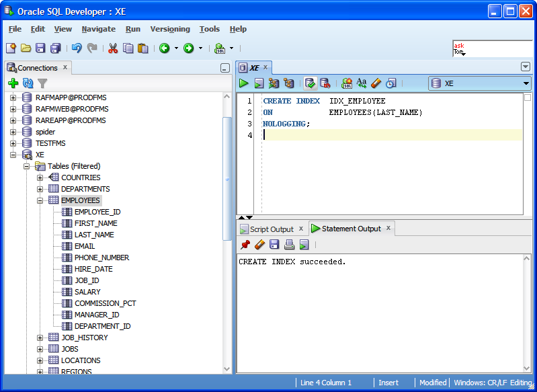Copy selection using toolbar icon
537x392 pixels.
[128, 48]
